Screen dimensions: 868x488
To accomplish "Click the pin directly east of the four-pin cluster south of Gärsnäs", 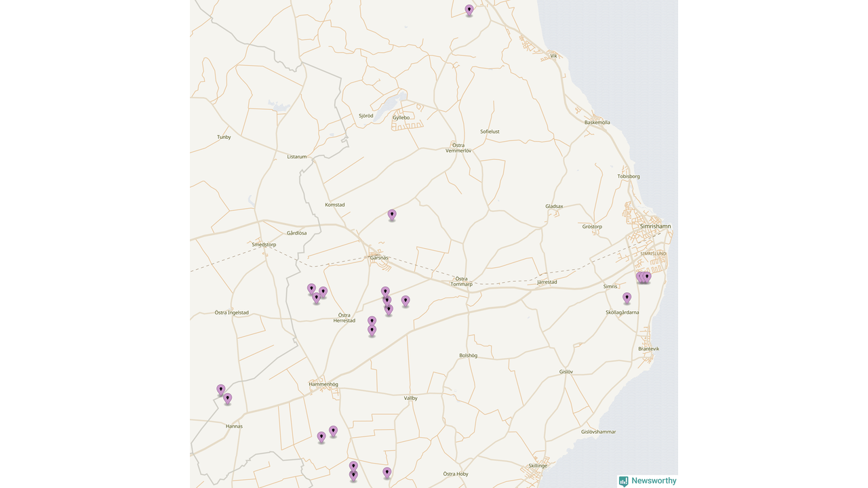I will coord(406,301).
